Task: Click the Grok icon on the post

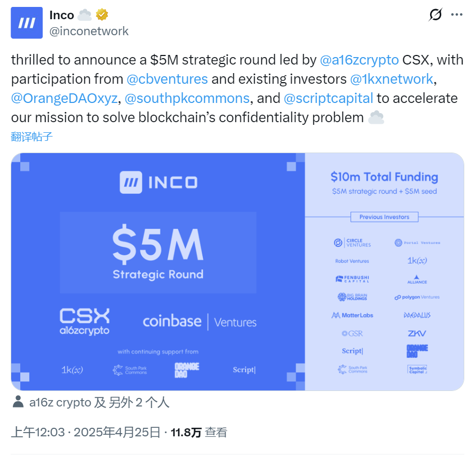Action: point(435,15)
